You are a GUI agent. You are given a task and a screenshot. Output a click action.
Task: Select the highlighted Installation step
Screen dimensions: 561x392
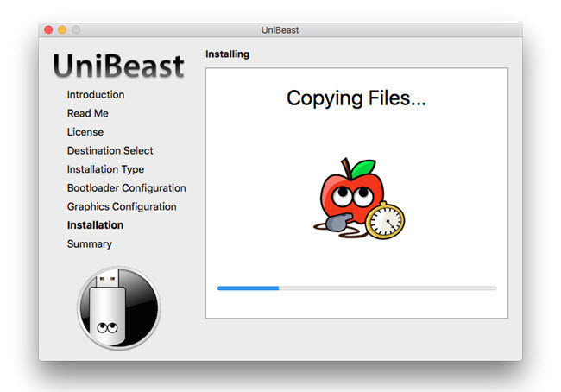pos(95,225)
